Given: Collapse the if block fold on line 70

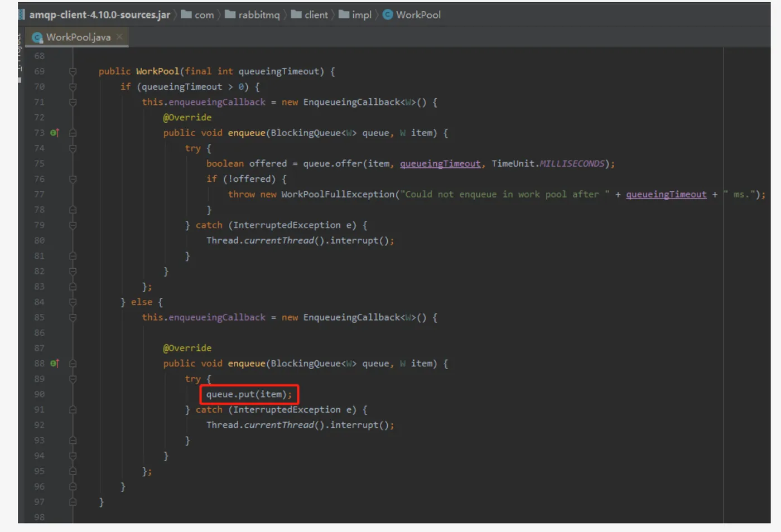Looking at the screenshot, I should (73, 87).
